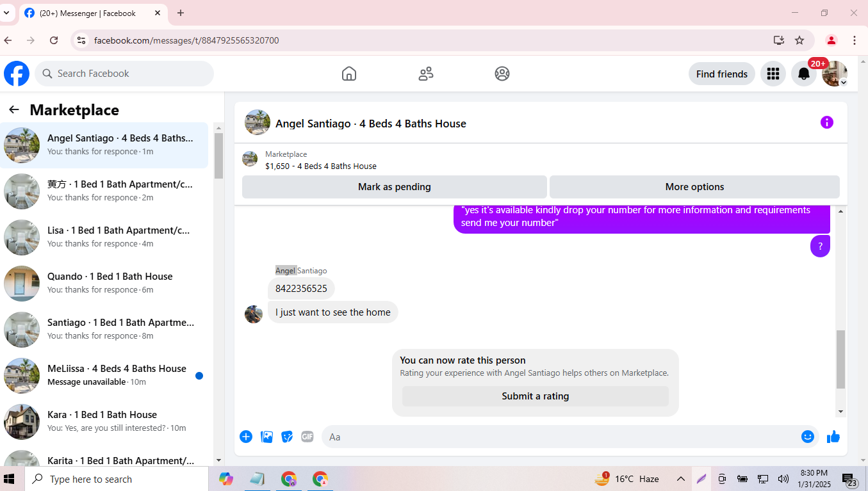Click the Find friends button

coord(722,74)
